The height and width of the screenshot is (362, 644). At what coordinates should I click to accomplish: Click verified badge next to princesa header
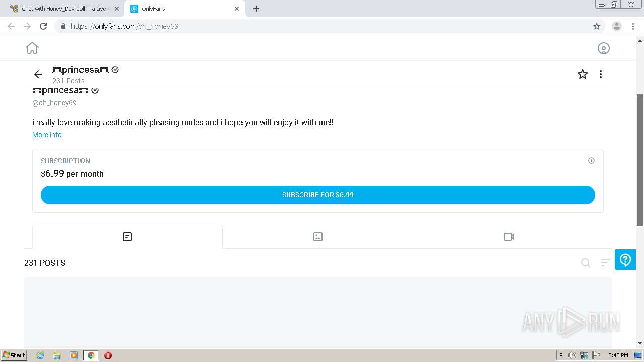click(115, 70)
